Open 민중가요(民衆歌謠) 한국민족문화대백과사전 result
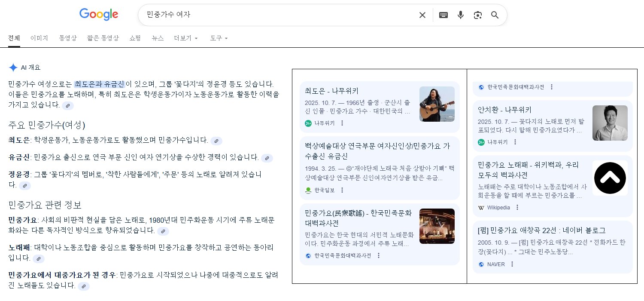The height and width of the screenshot is (301, 644). pyautogui.click(x=358, y=218)
